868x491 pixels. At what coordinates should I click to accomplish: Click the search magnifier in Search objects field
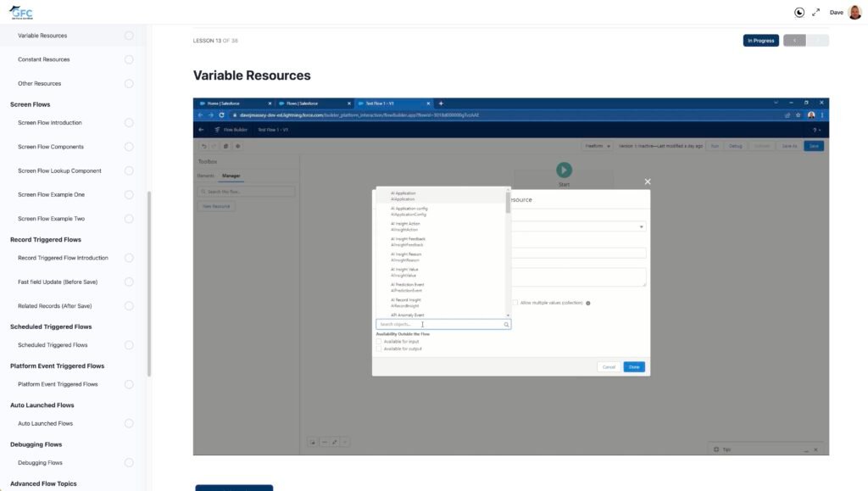tap(506, 325)
